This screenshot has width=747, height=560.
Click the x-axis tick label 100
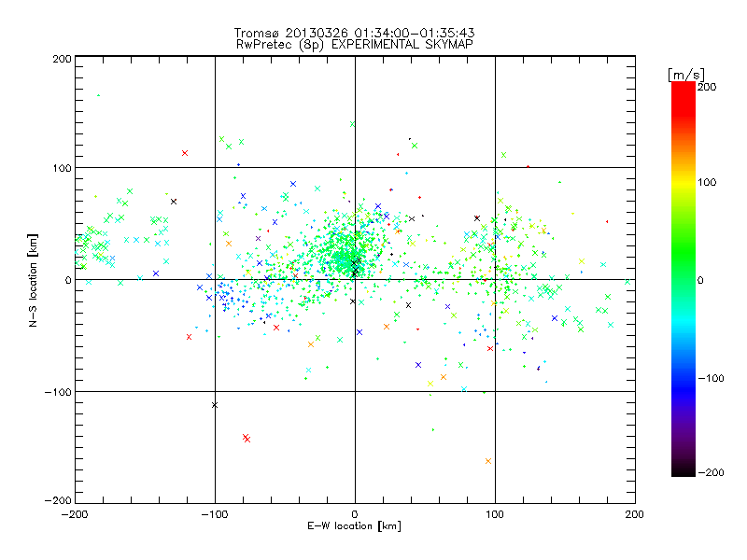pos(495,514)
